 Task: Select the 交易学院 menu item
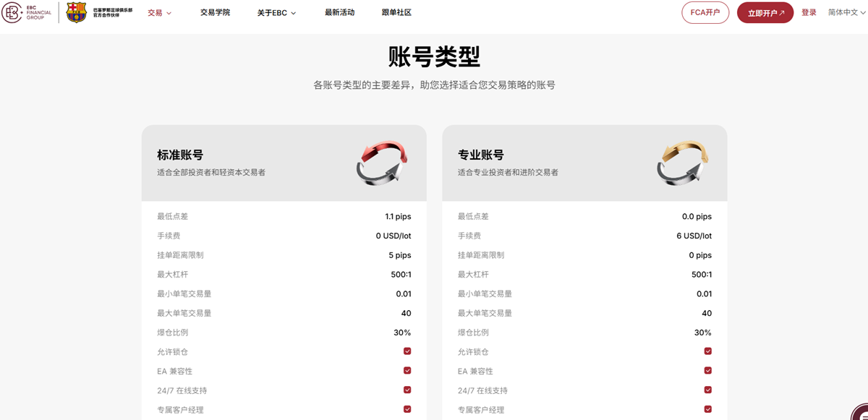(216, 12)
